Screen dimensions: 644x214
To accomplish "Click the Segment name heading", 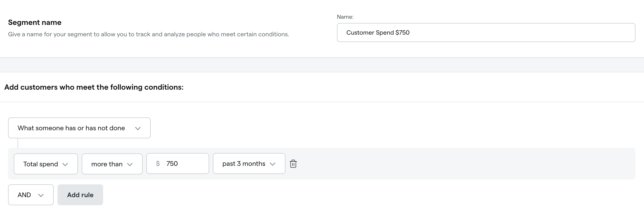I will (x=34, y=22).
